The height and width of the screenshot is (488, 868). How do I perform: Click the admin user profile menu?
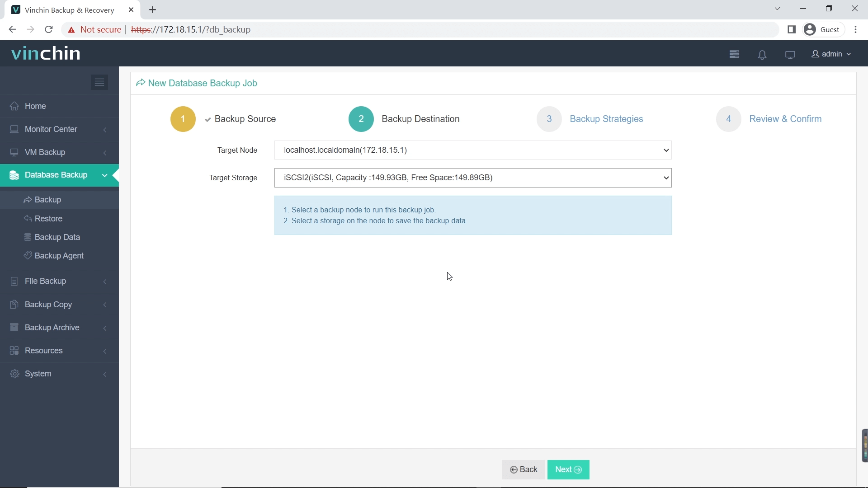pos(832,54)
